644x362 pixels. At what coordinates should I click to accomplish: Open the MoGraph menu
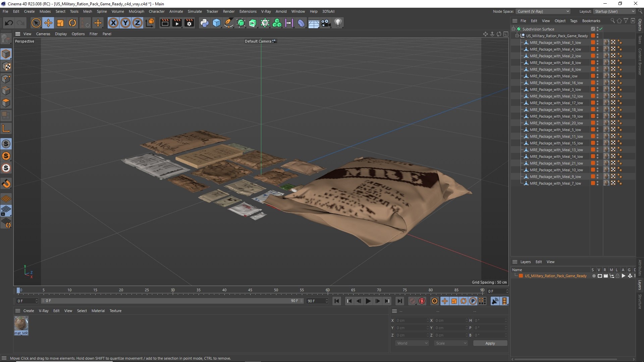click(136, 11)
